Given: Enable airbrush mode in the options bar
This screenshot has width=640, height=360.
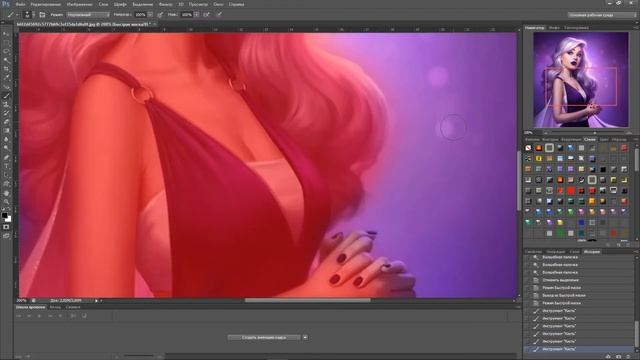Looking at the screenshot, I should point(207,15).
